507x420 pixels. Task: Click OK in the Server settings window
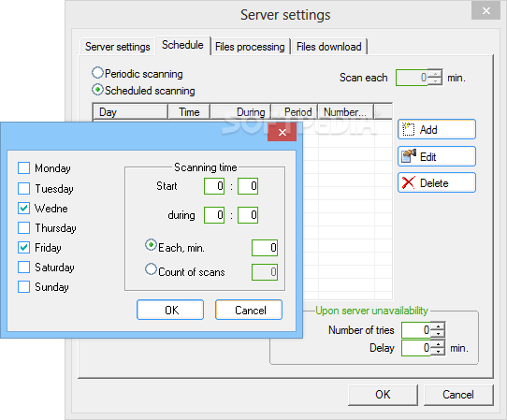pyautogui.click(x=384, y=395)
